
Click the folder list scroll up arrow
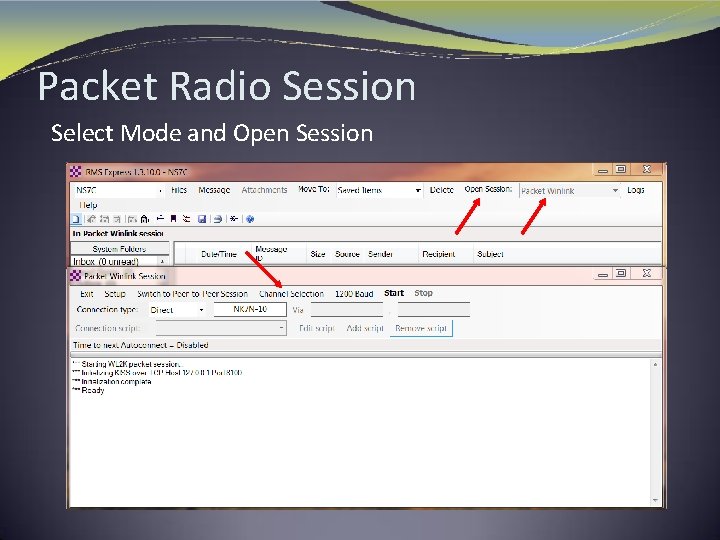[x=163, y=261]
